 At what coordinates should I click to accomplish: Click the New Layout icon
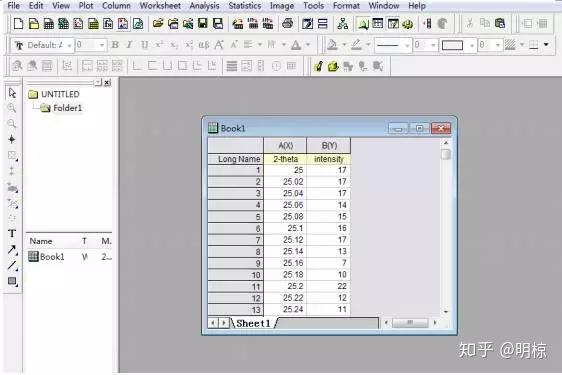click(123, 24)
